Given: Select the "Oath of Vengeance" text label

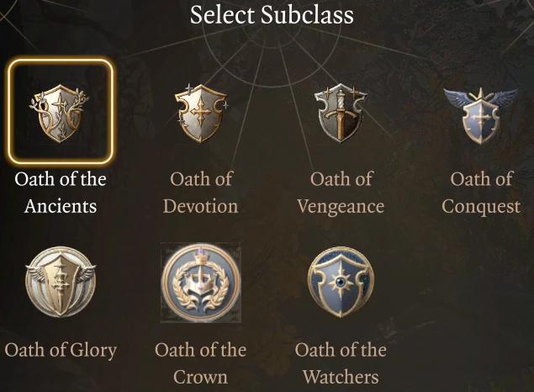Looking at the screenshot, I should tap(341, 193).
